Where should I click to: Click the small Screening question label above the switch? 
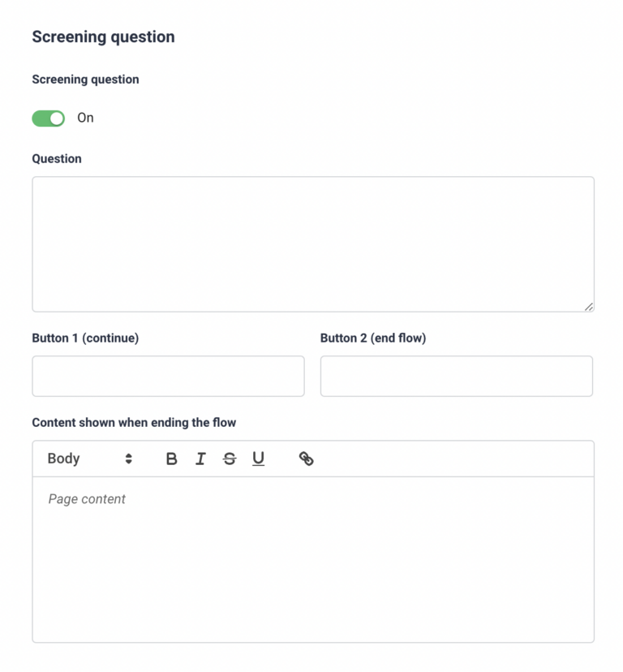[86, 80]
